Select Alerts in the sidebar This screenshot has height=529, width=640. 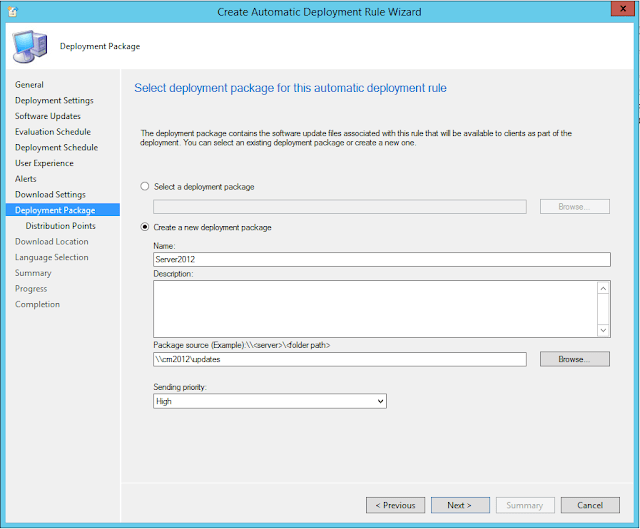coord(26,179)
